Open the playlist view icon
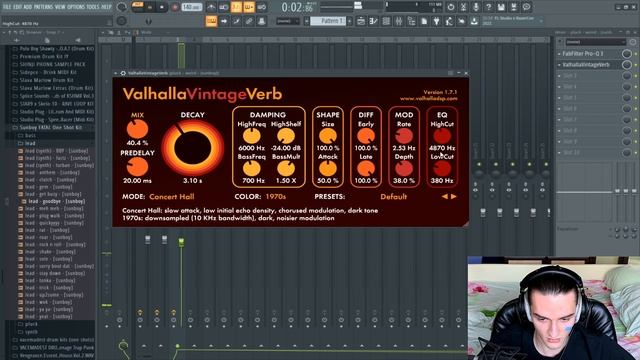Screen dimensions: 640x360 pos(361,21)
